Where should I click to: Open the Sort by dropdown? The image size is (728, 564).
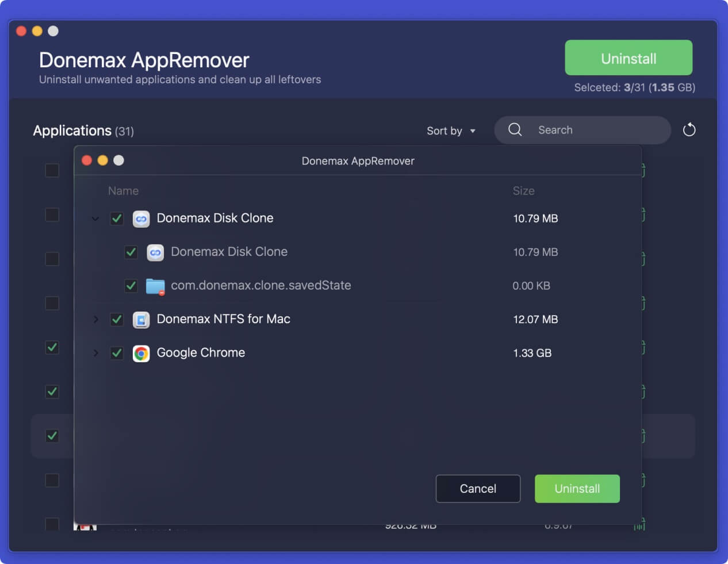451,131
